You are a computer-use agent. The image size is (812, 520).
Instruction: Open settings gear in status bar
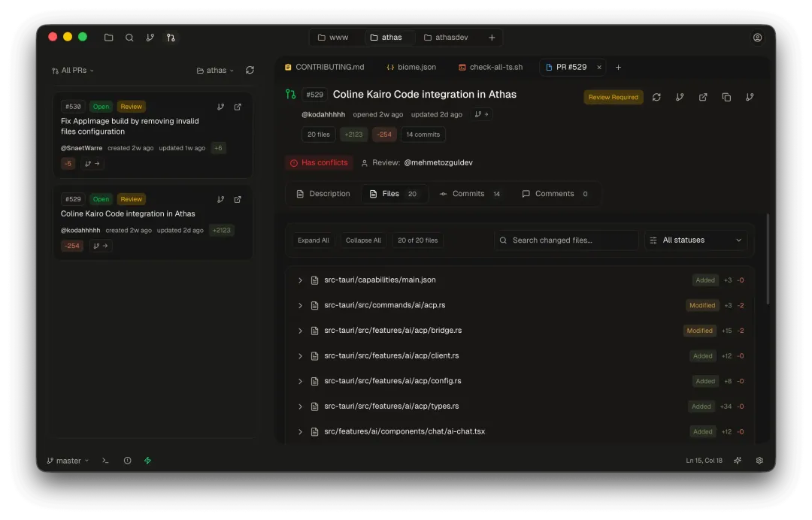(759, 461)
